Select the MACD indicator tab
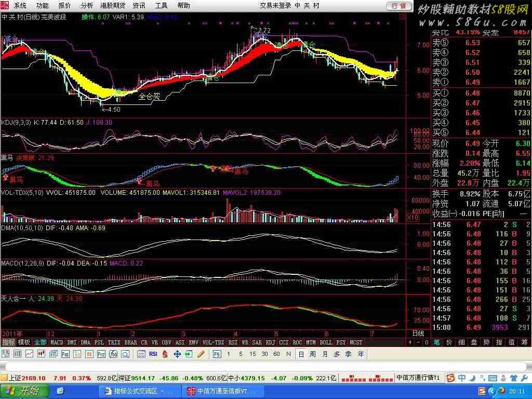Screen dimensions: 532x399 click(x=57, y=342)
